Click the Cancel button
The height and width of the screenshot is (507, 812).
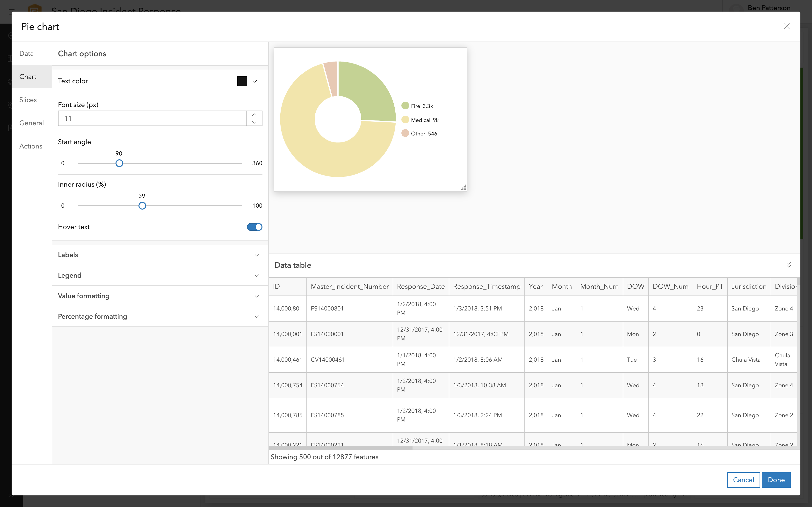pyautogui.click(x=743, y=479)
